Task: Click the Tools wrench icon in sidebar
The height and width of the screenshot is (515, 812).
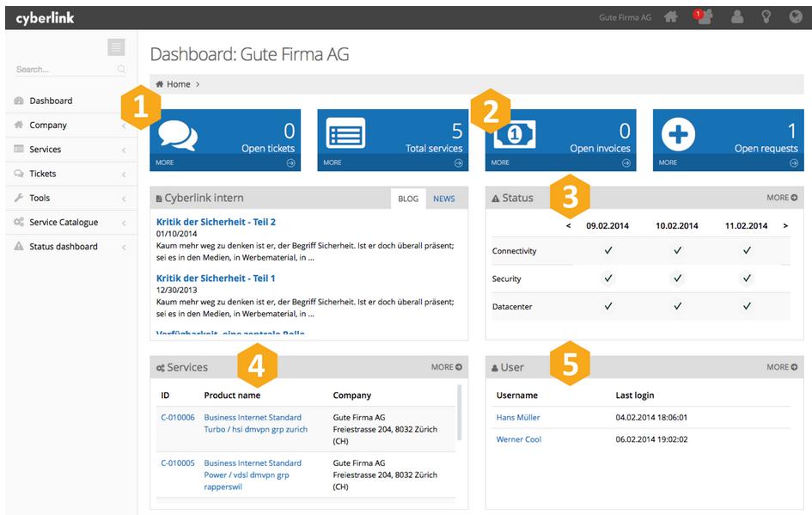Action: (x=19, y=198)
